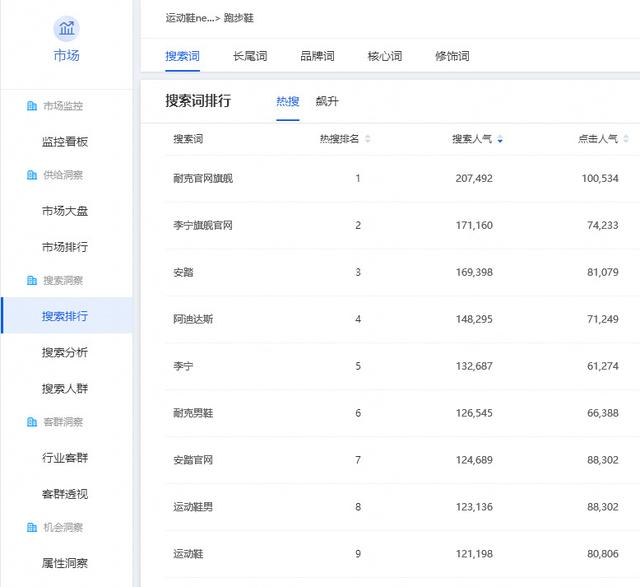Click 搜索词 column header
This screenshot has width=640, height=587.
(188, 139)
